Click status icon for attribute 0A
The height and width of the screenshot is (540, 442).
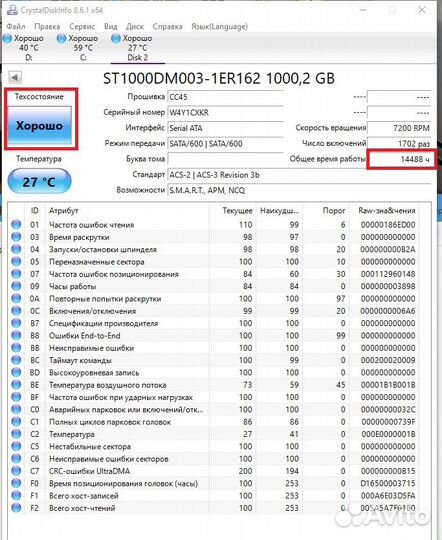(16, 299)
